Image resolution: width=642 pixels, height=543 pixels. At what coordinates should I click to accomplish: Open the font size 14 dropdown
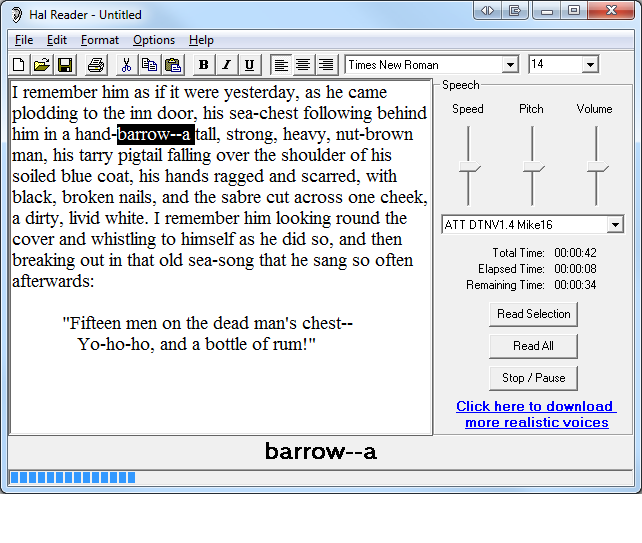coord(590,65)
